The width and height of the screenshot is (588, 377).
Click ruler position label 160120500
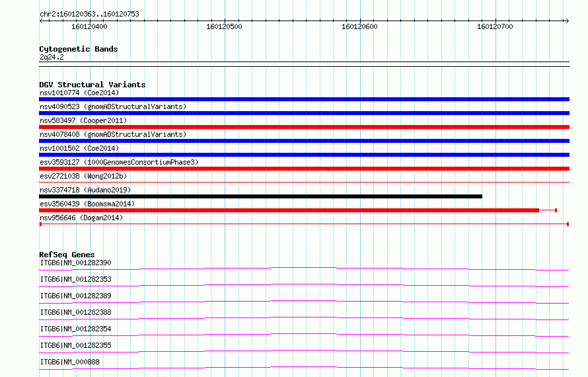tap(224, 26)
